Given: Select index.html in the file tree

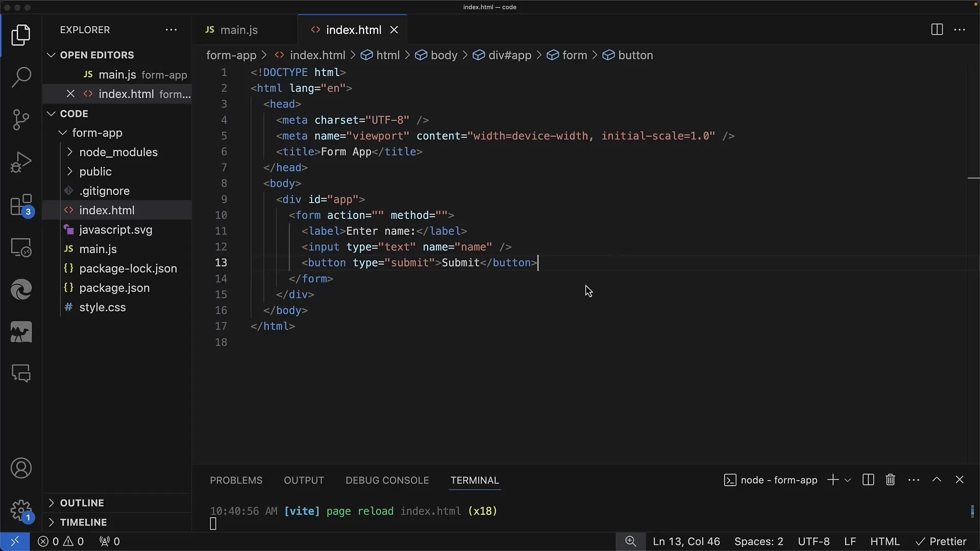Looking at the screenshot, I should (x=117, y=210).
